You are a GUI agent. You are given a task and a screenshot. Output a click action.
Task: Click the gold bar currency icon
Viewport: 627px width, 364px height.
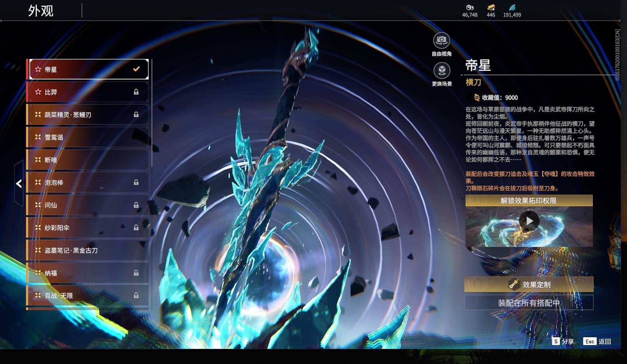pos(491,7)
